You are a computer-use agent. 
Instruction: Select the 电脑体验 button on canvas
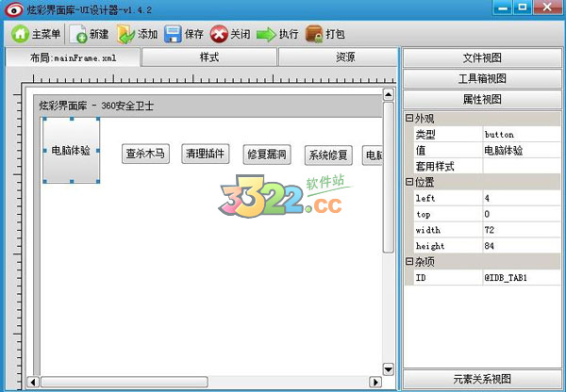click(71, 150)
